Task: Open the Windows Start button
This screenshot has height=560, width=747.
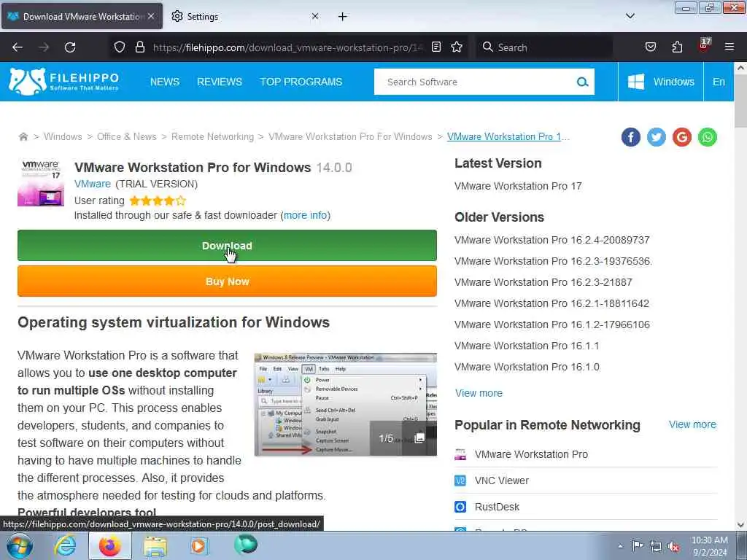Action: pos(19,545)
